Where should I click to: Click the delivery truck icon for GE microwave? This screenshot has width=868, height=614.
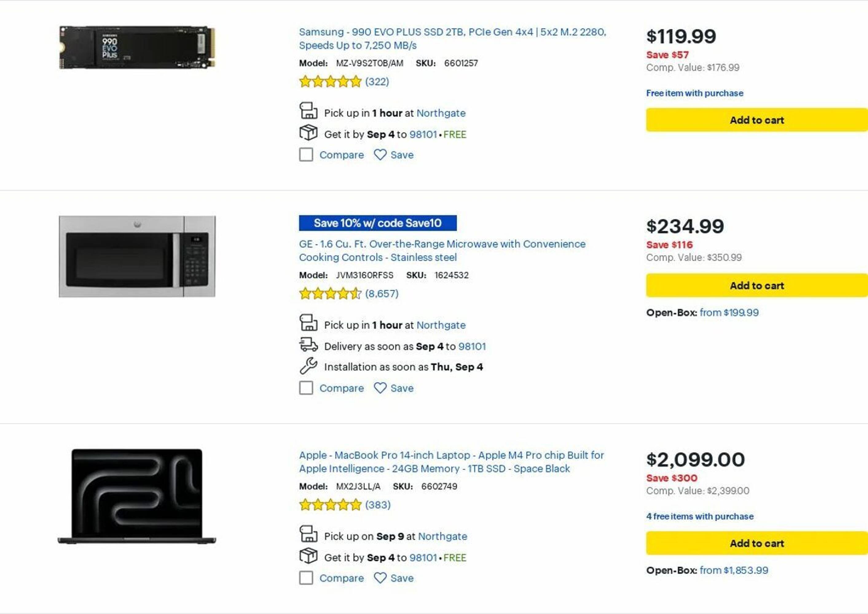click(x=308, y=345)
